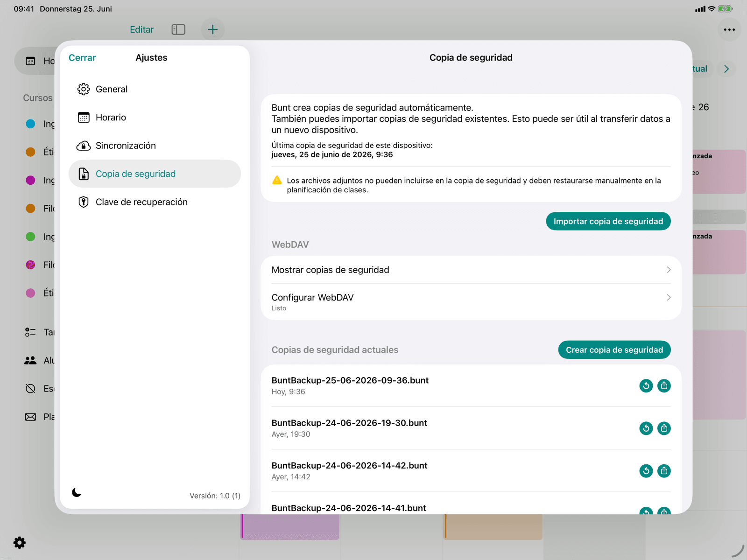Click the orange lesson block in background timetable
Image resolution: width=747 pixels, height=560 pixels.
493,527
